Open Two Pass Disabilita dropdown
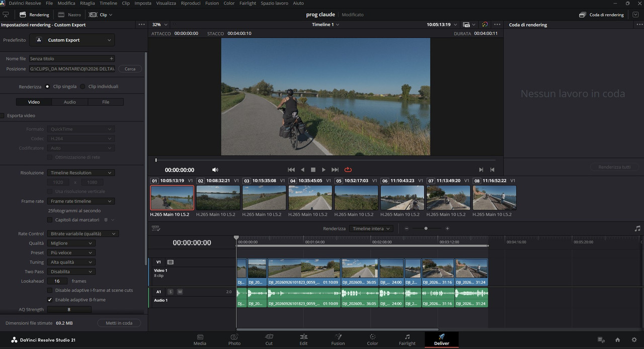644x349 pixels. click(70, 272)
